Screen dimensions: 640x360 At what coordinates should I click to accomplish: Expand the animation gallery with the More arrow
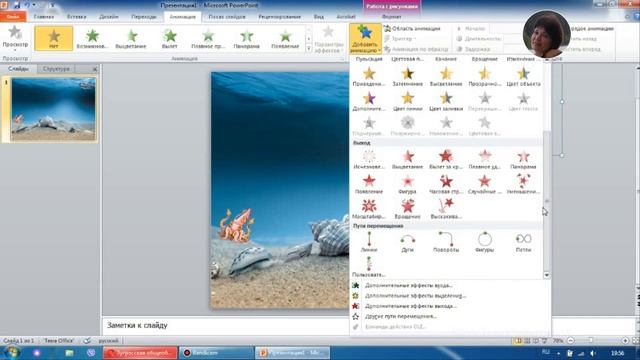click(309, 49)
